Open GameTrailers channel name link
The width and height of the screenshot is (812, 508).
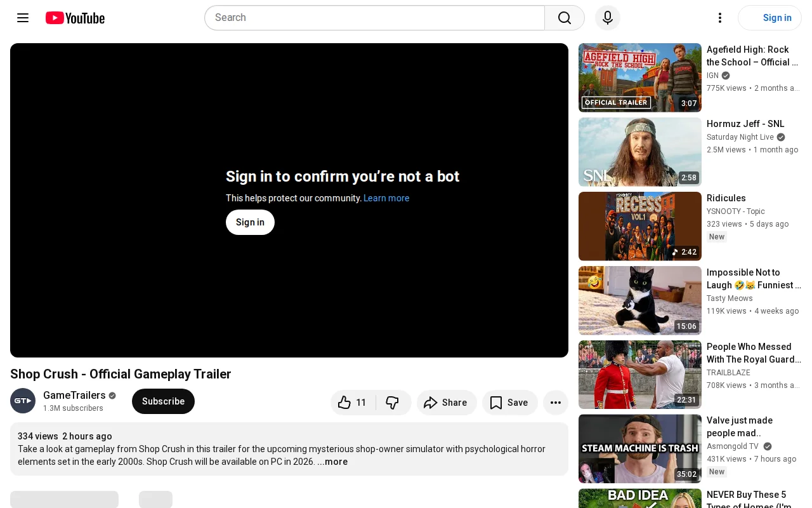(74, 395)
